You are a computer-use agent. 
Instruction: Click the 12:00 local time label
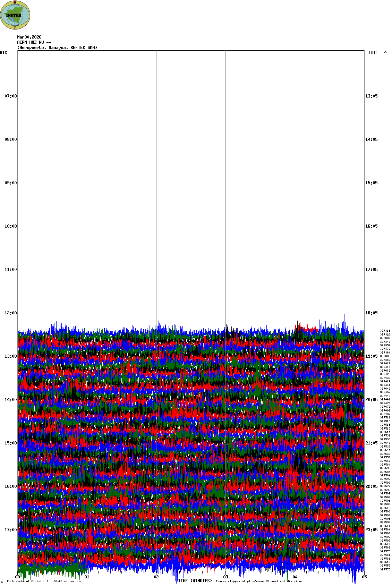10,313
